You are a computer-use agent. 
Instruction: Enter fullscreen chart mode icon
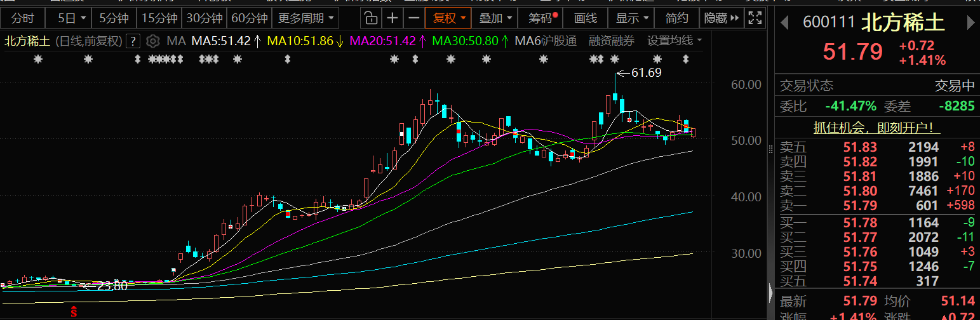coord(755,18)
